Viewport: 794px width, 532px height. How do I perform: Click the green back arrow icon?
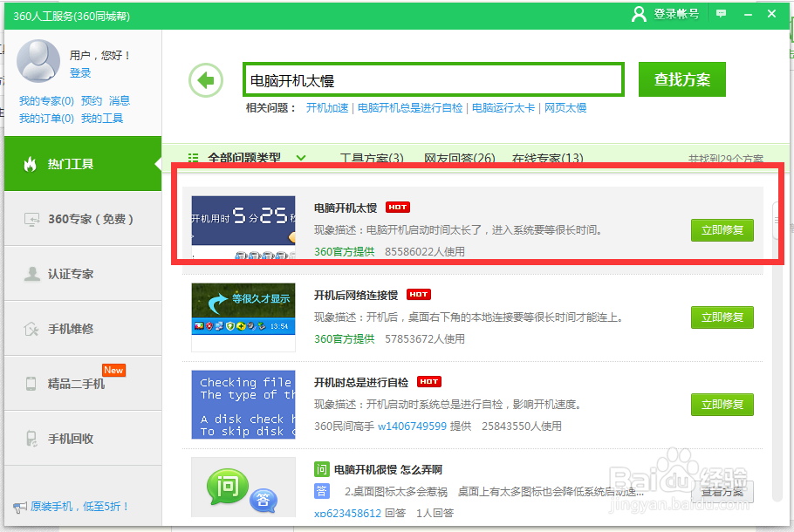206,80
